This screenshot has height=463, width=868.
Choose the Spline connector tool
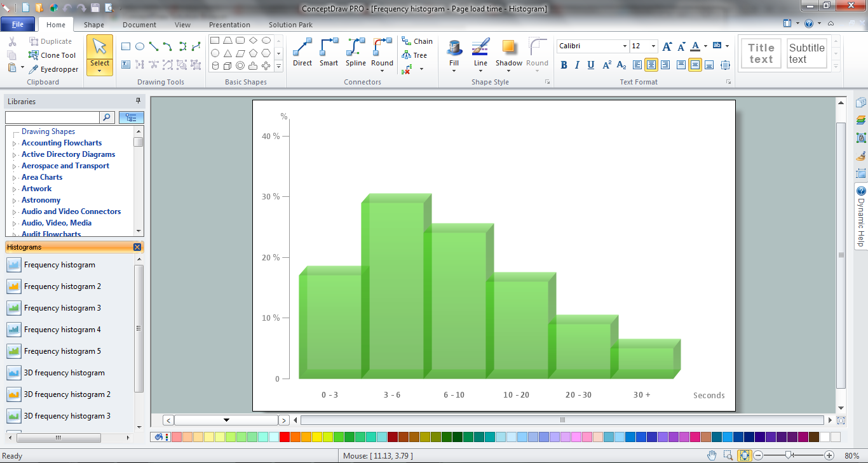pos(355,52)
